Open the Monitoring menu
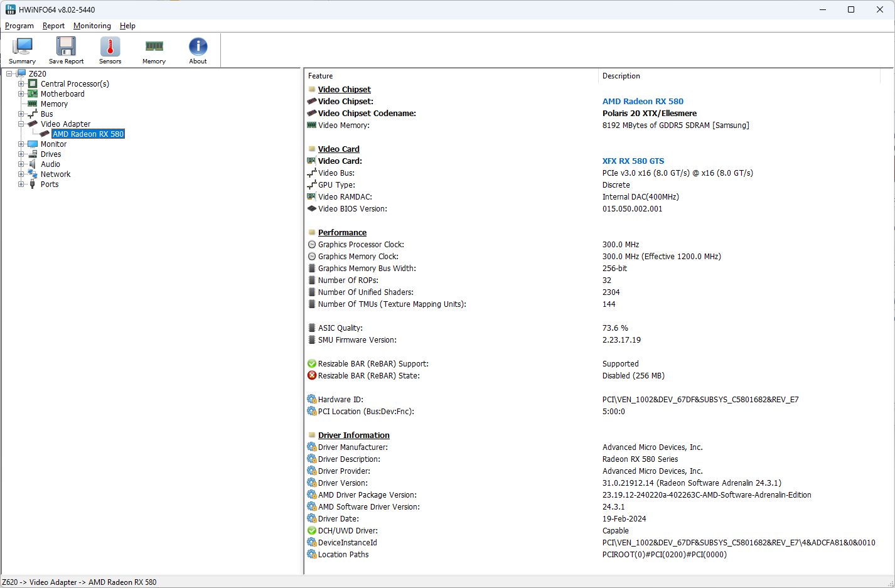Screen dimensions: 895x588 coord(92,26)
